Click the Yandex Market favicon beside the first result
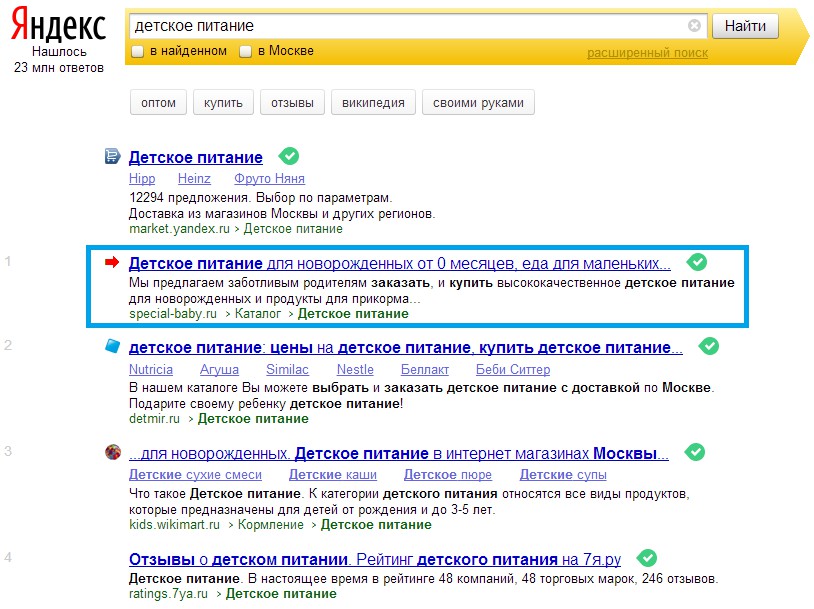 [112, 156]
